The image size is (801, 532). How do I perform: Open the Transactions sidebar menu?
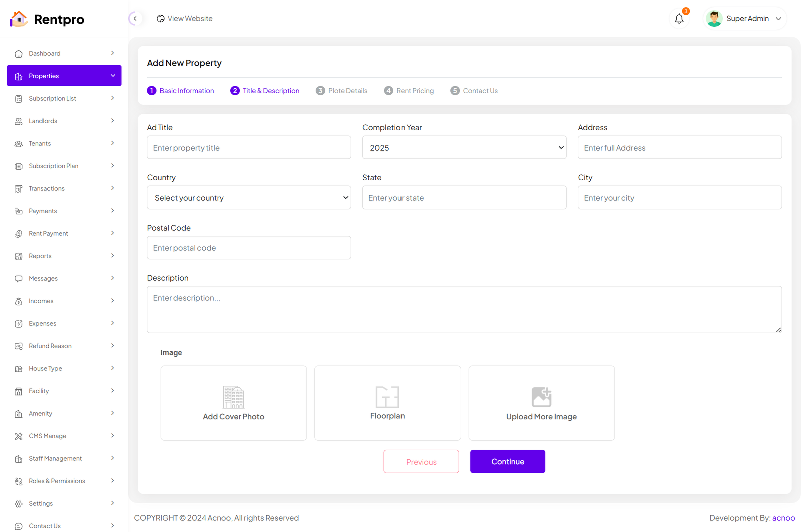pyautogui.click(x=64, y=188)
